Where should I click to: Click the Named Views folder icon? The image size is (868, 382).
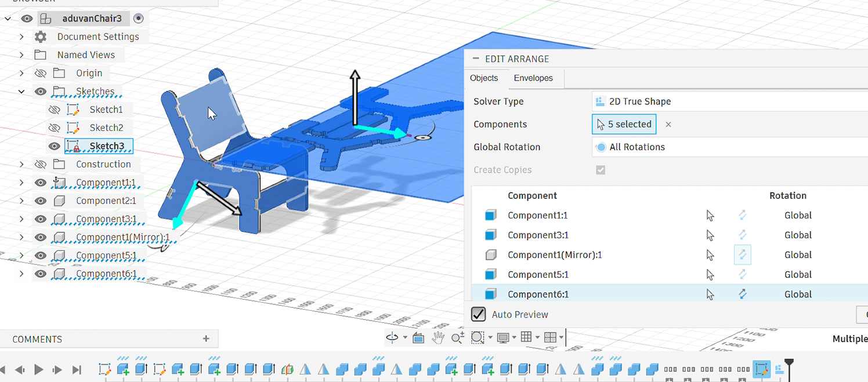40,55
